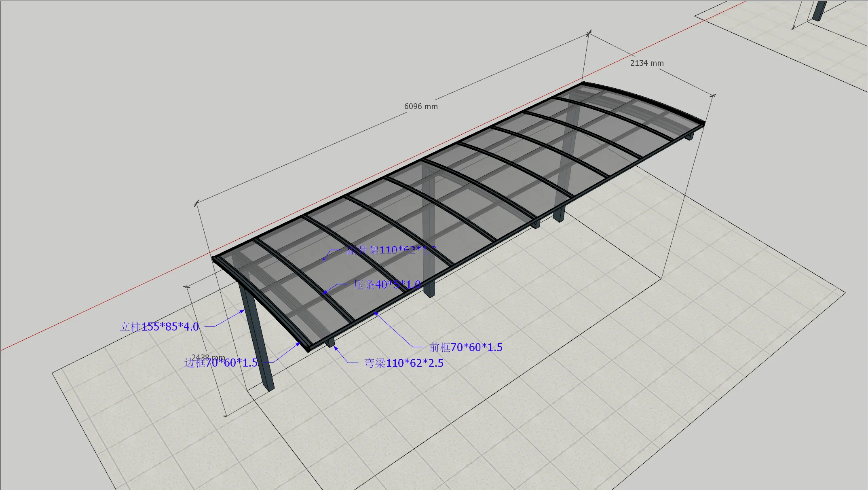868x490 pixels.
Task: Pick the 边框70*60*1.5 side frame label
Action: [221, 363]
